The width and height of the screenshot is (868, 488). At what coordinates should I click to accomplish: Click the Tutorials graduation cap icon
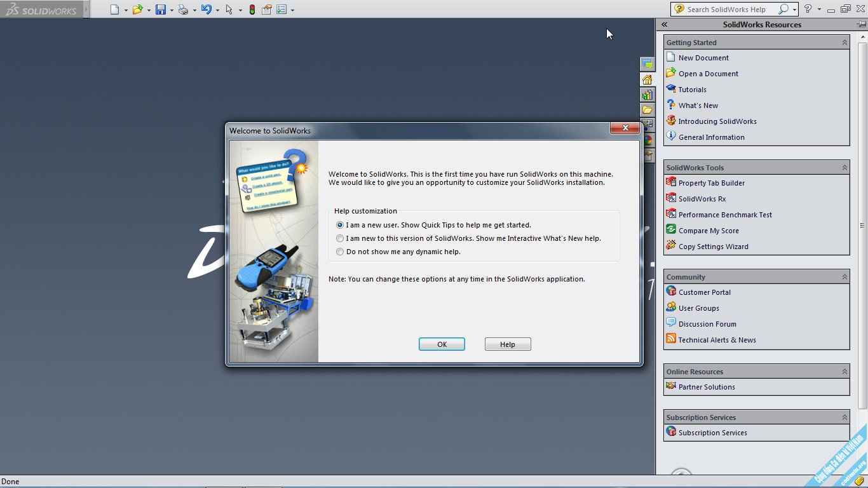[671, 89]
